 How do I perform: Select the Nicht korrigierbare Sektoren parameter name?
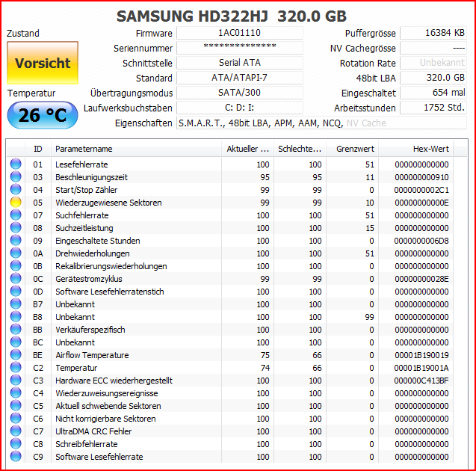click(105, 419)
